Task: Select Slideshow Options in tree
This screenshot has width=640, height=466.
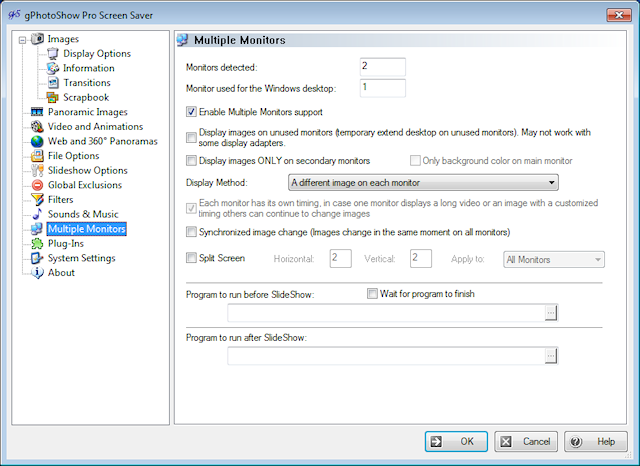Action: tap(87, 171)
